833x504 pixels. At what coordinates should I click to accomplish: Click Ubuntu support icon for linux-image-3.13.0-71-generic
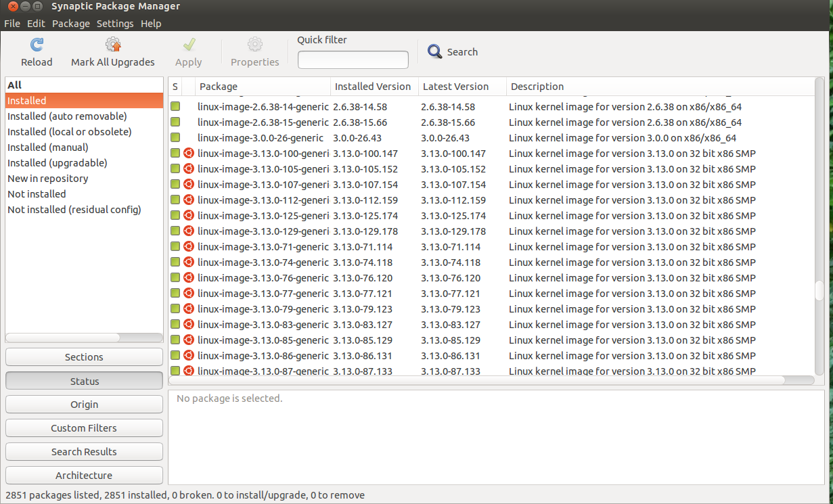coord(189,247)
